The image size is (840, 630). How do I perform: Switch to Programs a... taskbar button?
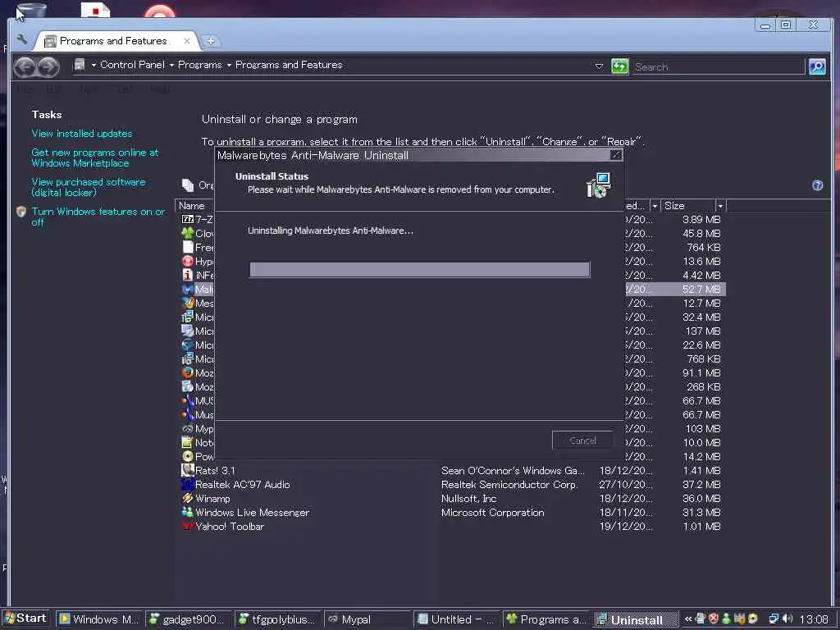click(547, 619)
